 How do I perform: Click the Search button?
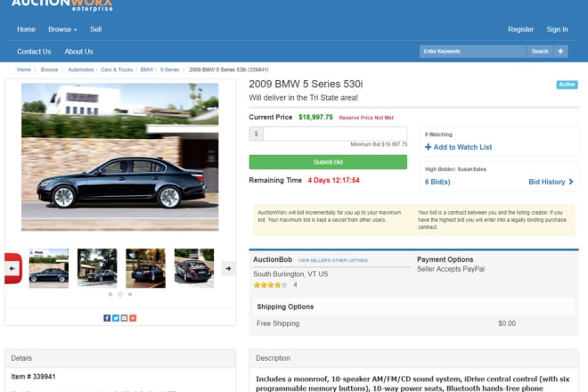pos(540,52)
